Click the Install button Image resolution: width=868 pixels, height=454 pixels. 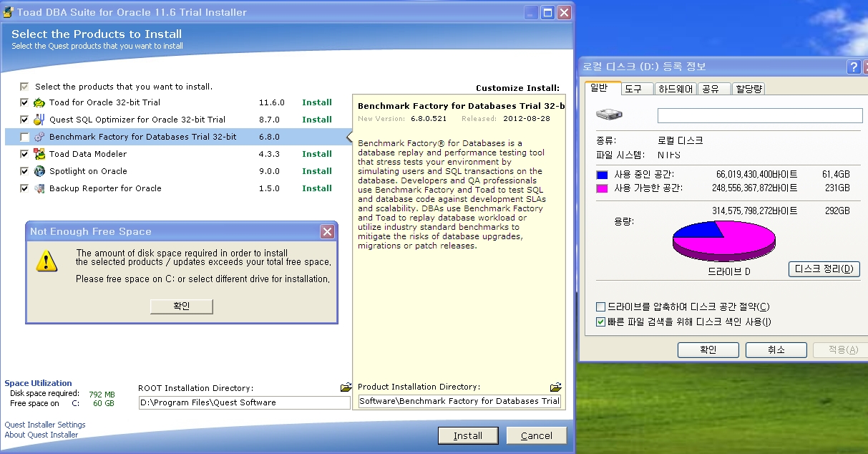(467, 435)
